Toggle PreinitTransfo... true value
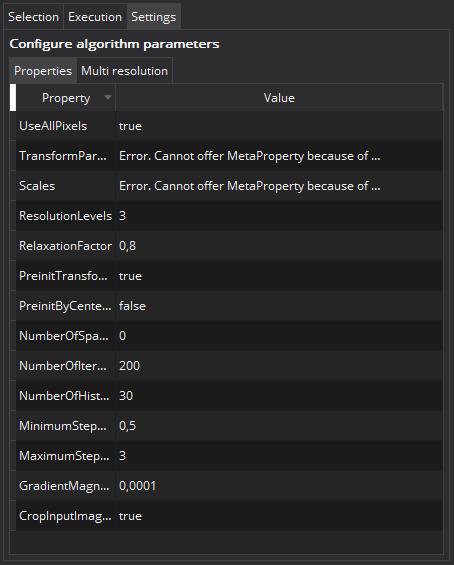This screenshot has height=565, width=454. click(x=279, y=276)
